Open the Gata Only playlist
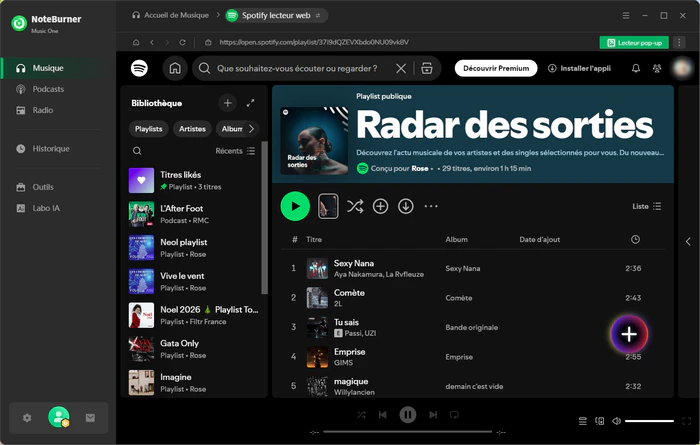 tap(194, 349)
